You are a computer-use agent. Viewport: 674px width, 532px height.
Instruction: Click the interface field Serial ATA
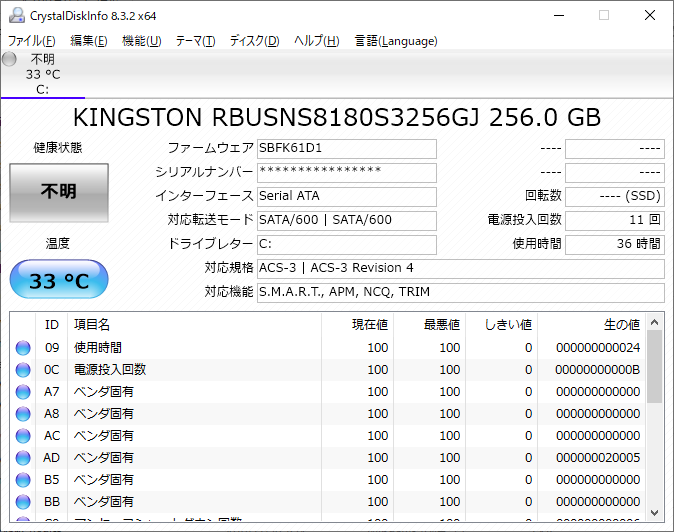click(347, 197)
